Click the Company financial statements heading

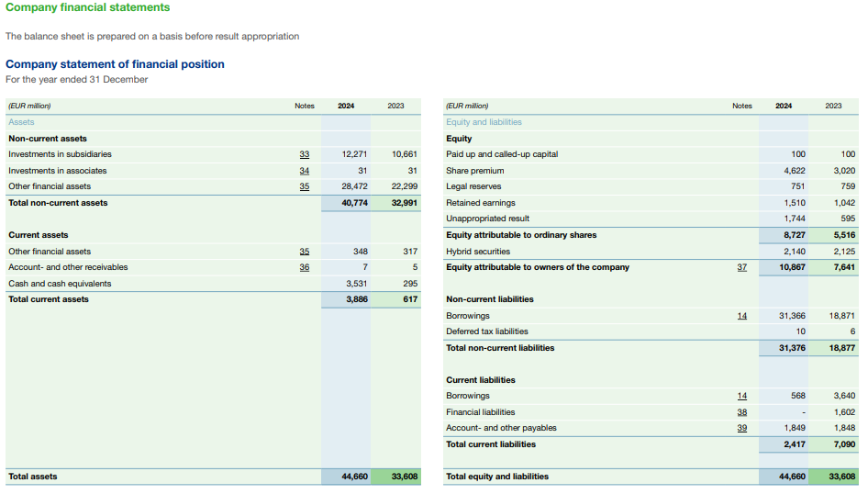click(x=88, y=7)
